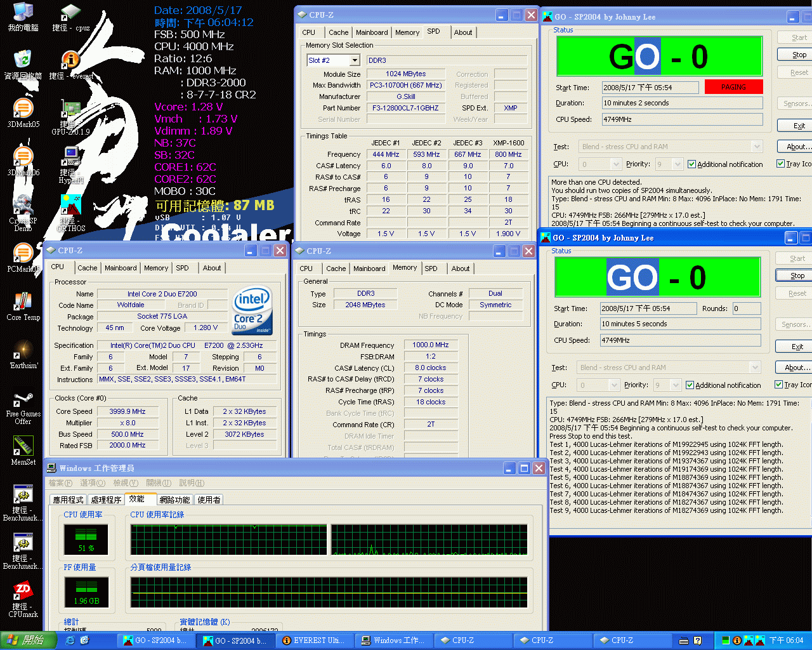Viewport: 812px width, 650px height.
Task: Select the Core Temp desktop icon
Action: click(x=23, y=306)
